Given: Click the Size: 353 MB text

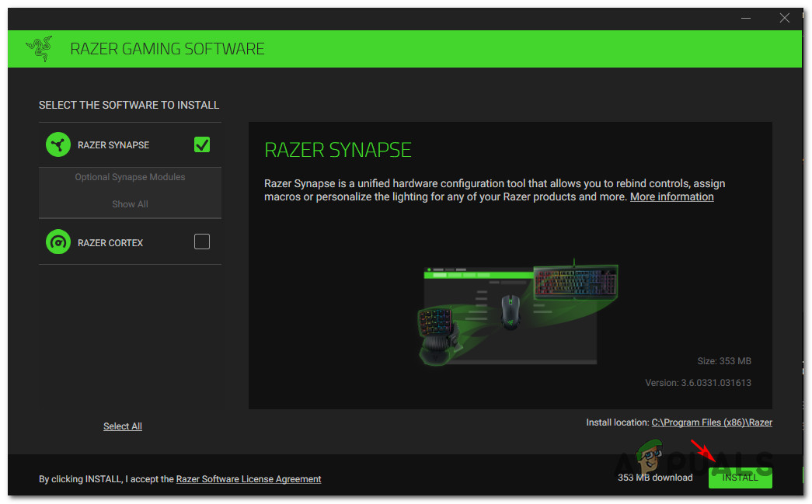Looking at the screenshot, I should pyautogui.click(x=724, y=361).
